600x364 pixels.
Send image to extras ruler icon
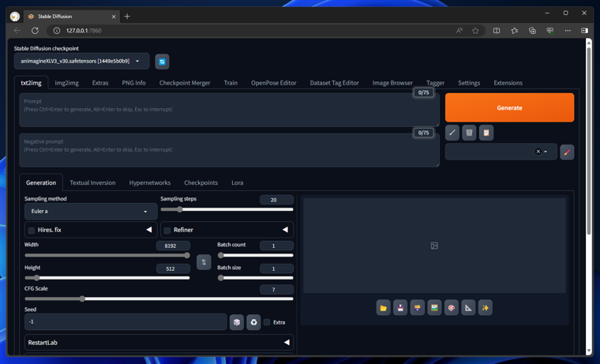tap(468, 308)
